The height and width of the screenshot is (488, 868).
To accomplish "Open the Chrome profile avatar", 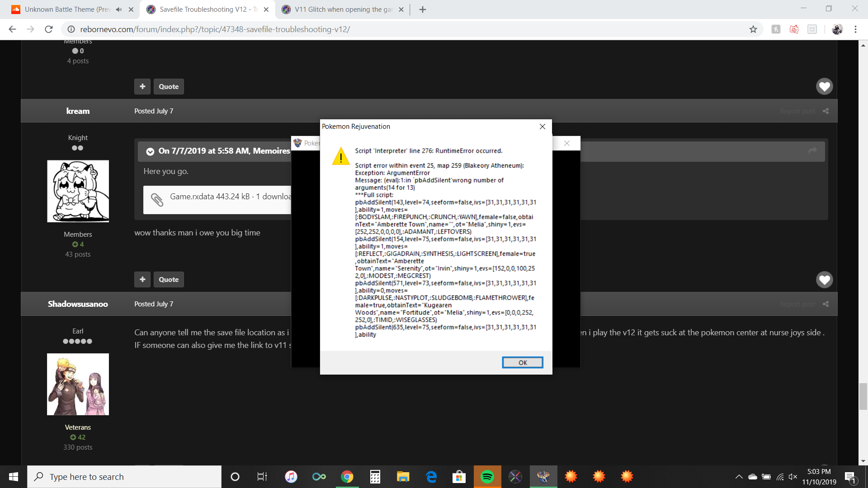I will tap(837, 29).
